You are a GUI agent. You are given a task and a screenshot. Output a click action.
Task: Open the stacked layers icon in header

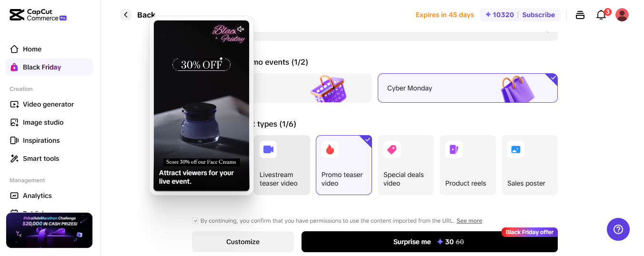[580, 15]
